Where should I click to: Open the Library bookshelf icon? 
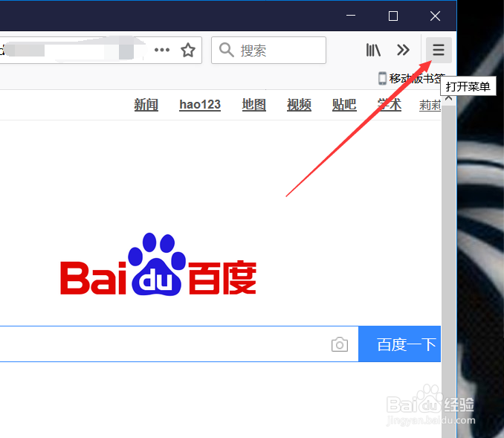373,50
